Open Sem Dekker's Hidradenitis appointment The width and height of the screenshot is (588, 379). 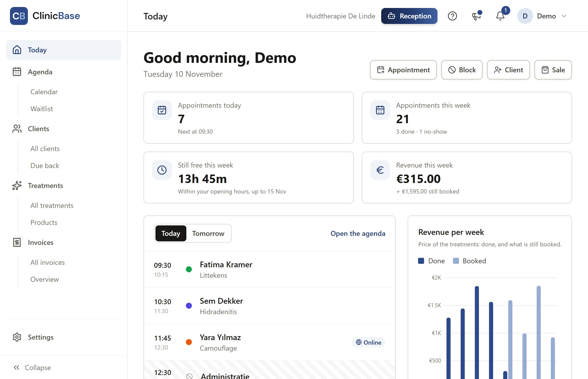(x=270, y=306)
